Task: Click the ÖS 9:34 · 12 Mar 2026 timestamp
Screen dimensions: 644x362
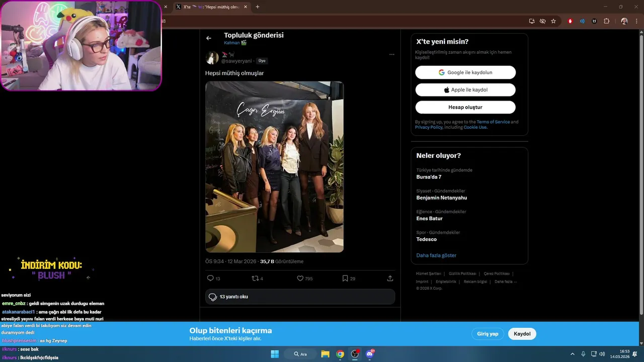Action: tap(230, 261)
